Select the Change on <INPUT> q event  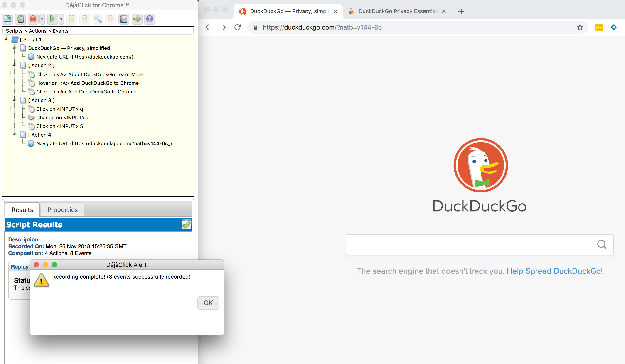pos(63,118)
